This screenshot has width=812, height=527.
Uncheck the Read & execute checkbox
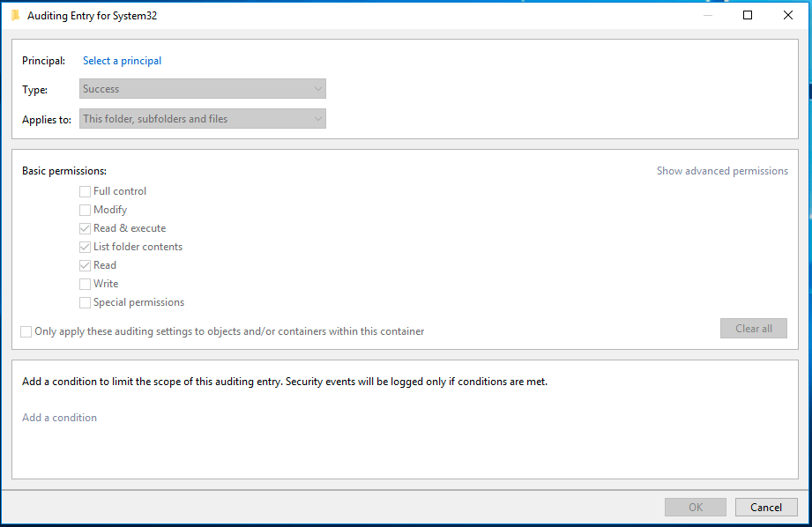tap(85, 228)
